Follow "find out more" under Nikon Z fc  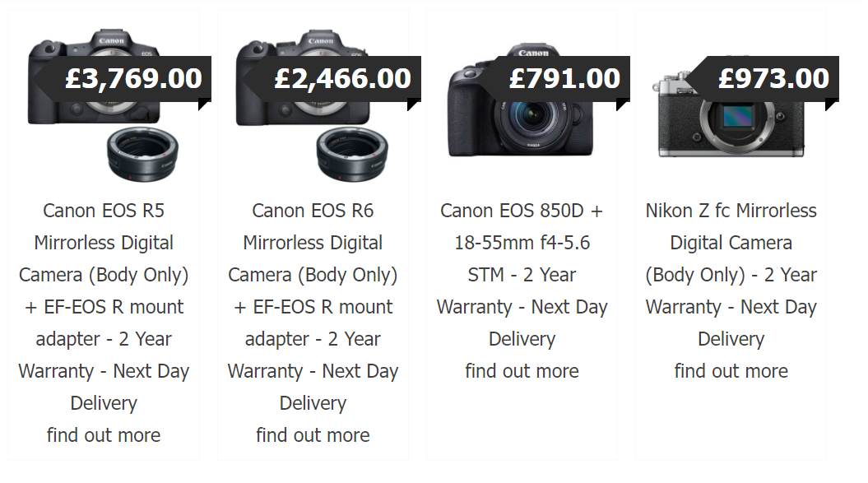pyautogui.click(x=731, y=371)
